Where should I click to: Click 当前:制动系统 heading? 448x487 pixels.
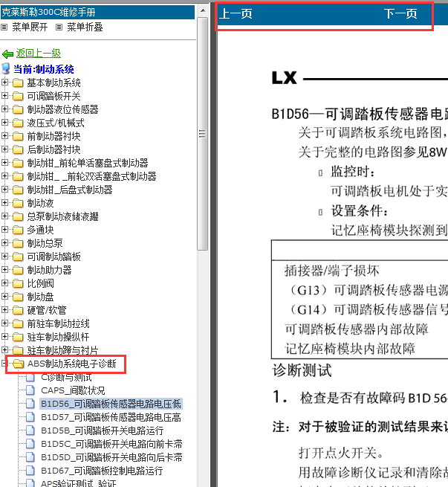point(43,69)
